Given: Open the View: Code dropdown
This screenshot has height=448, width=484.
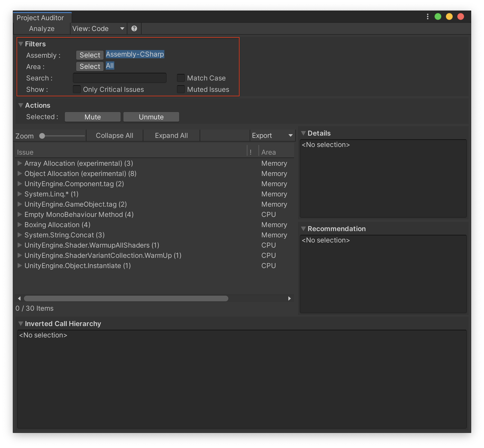Looking at the screenshot, I should 98,29.
